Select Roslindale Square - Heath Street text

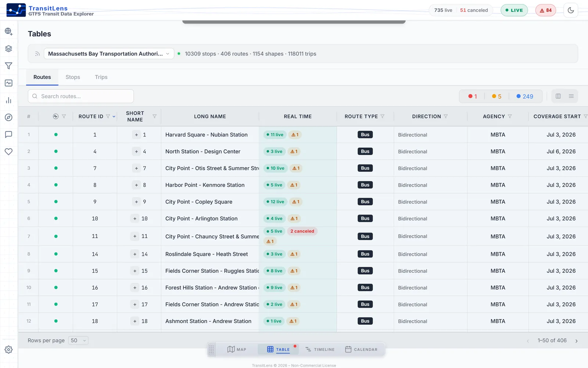point(207,254)
